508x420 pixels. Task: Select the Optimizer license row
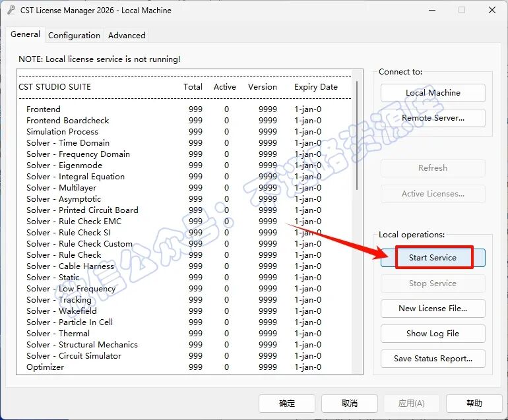(174, 367)
